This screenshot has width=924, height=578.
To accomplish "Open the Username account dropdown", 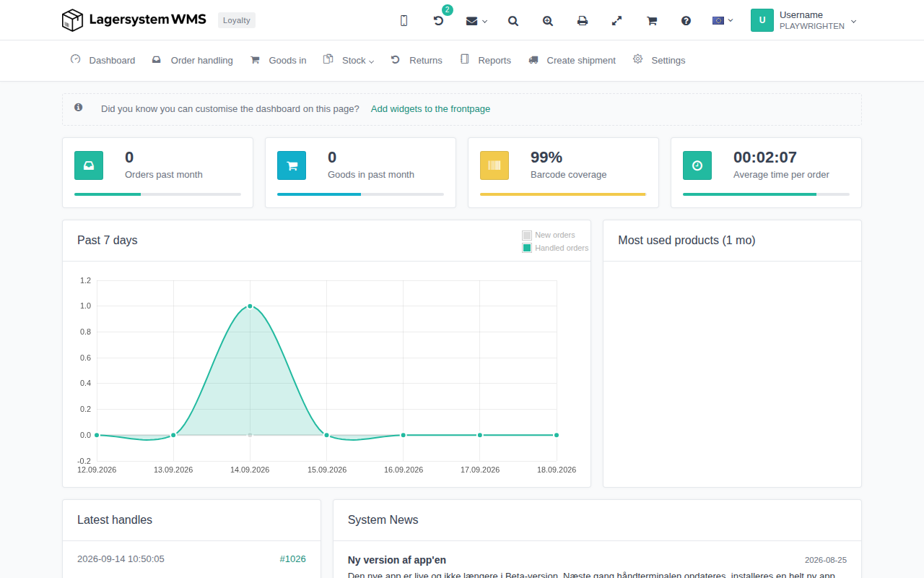I will click(x=804, y=20).
